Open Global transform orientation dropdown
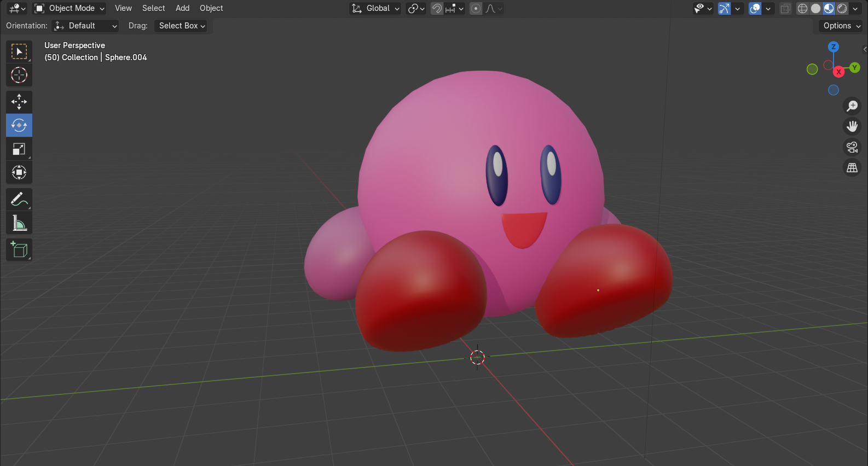This screenshot has width=868, height=466. pos(375,8)
